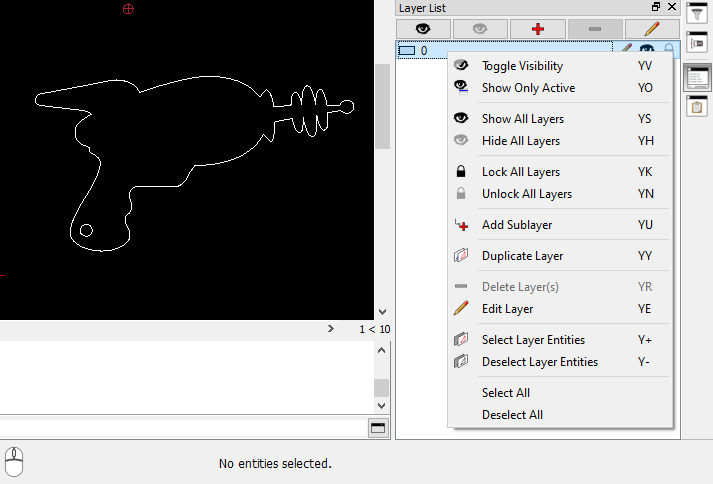The image size is (713, 484).
Task: Click the Show Only Active eye icon
Action: pos(461,87)
